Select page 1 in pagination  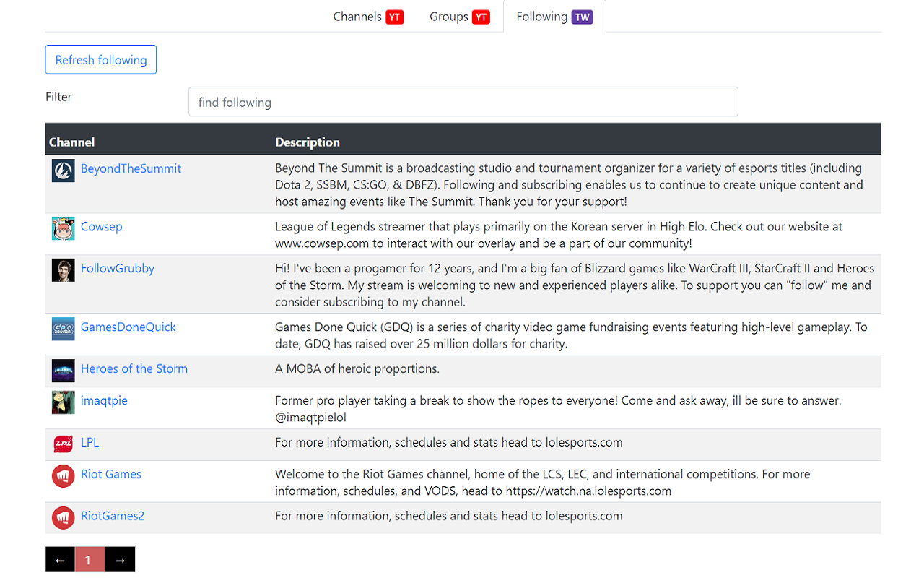(x=90, y=560)
